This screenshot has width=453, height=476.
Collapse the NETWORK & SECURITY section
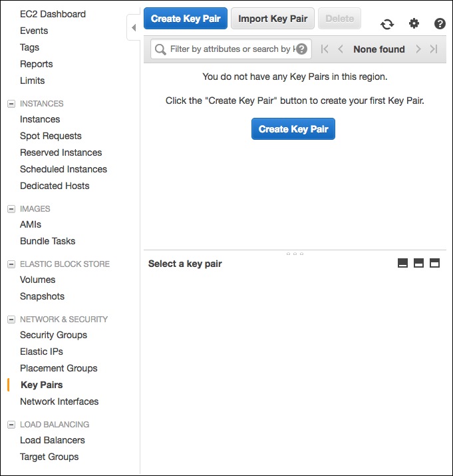pos(11,320)
